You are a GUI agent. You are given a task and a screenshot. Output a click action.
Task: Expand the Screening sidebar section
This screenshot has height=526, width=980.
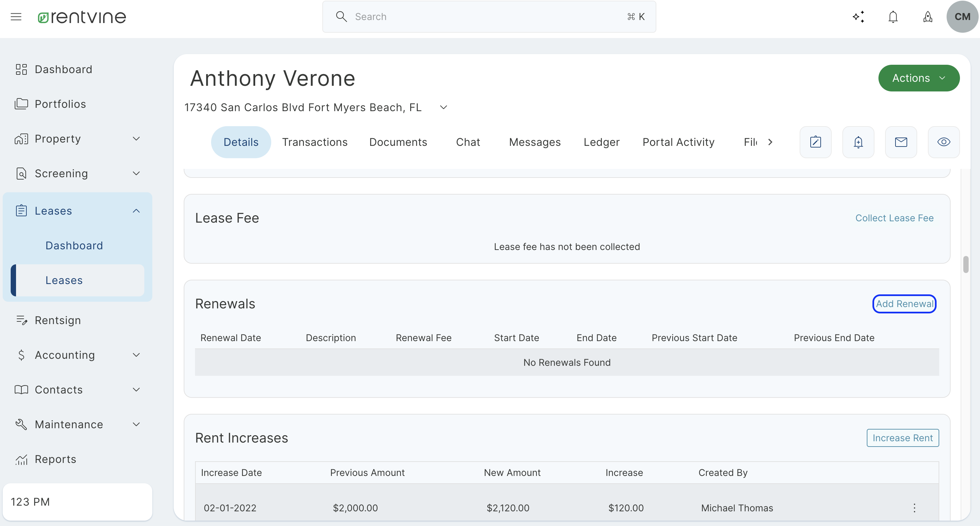[136, 173]
